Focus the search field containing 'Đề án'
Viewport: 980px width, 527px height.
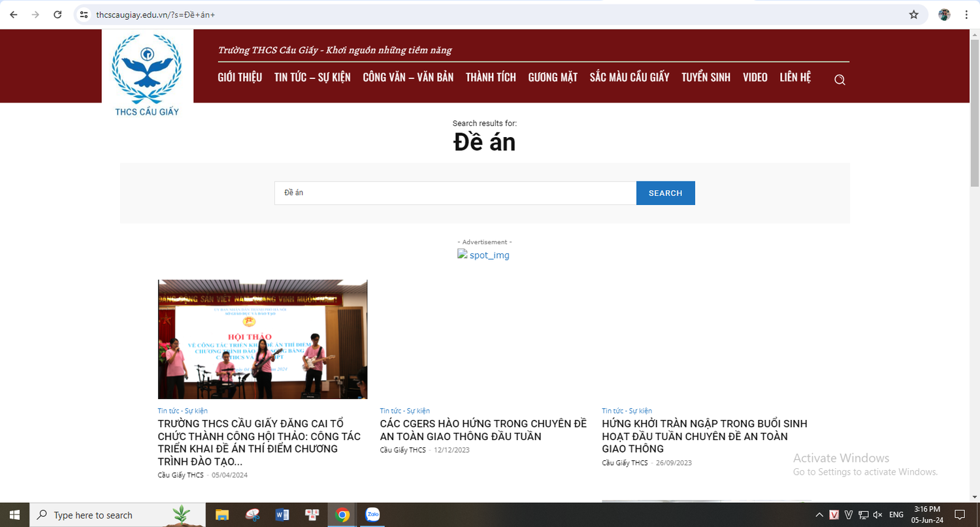coord(455,193)
